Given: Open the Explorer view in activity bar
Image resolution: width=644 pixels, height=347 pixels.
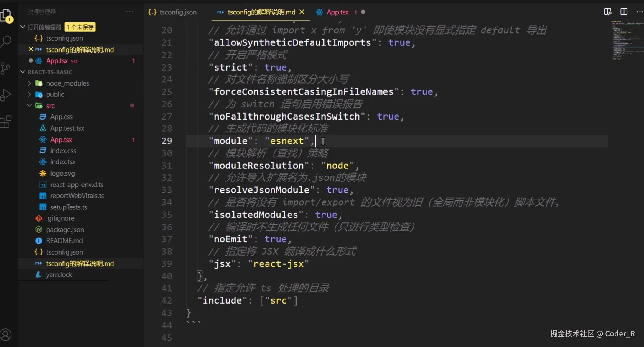Looking at the screenshot, I should pyautogui.click(x=6, y=14).
